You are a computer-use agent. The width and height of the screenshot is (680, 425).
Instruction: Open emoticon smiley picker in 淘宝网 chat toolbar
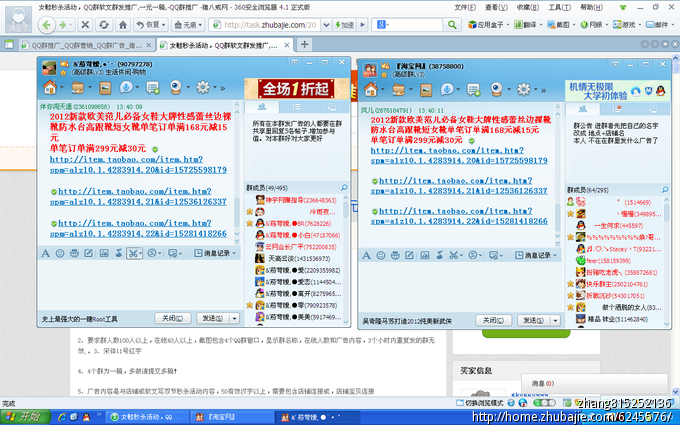pyautogui.click(x=381, y=255)
